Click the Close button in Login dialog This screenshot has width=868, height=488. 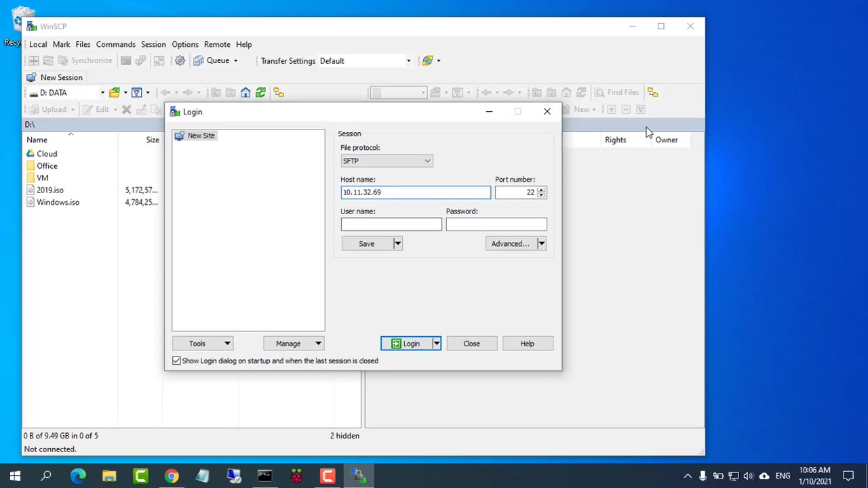(x=472, y=344)
